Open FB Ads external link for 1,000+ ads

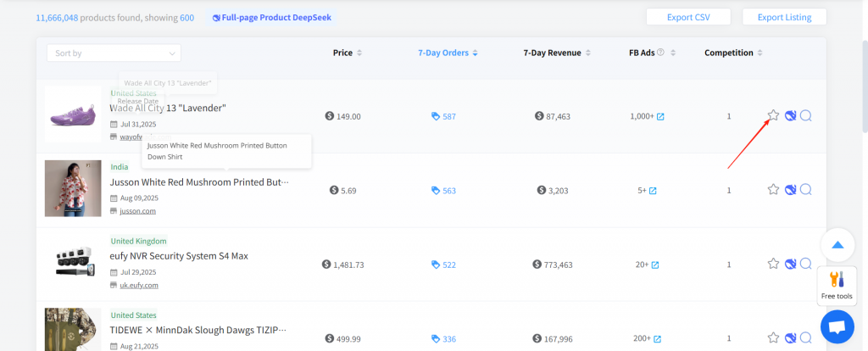pyautogui.click(x=660, y=117)
